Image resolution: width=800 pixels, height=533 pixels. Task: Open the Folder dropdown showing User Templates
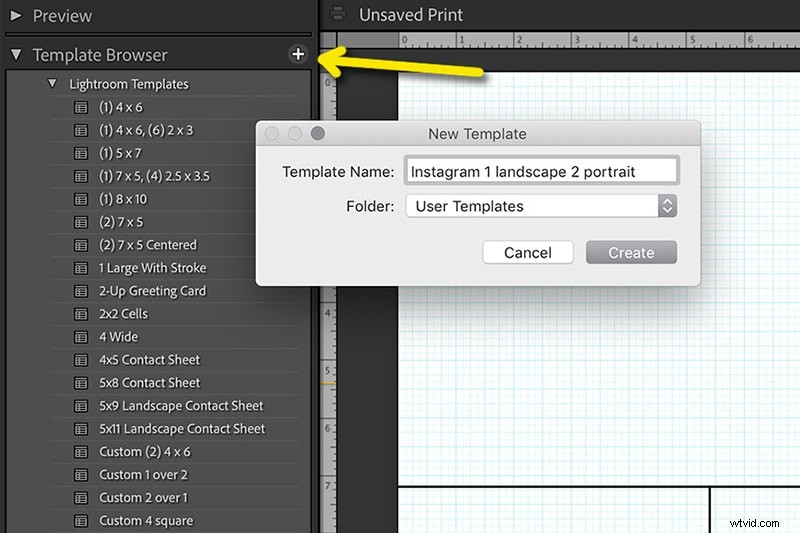pos(541,206)
